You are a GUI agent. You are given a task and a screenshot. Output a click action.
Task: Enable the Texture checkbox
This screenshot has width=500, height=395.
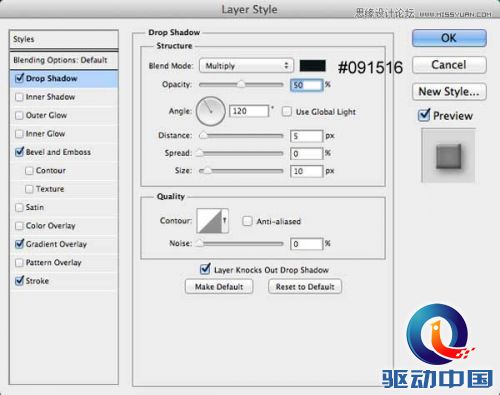(x=29, y=189)
